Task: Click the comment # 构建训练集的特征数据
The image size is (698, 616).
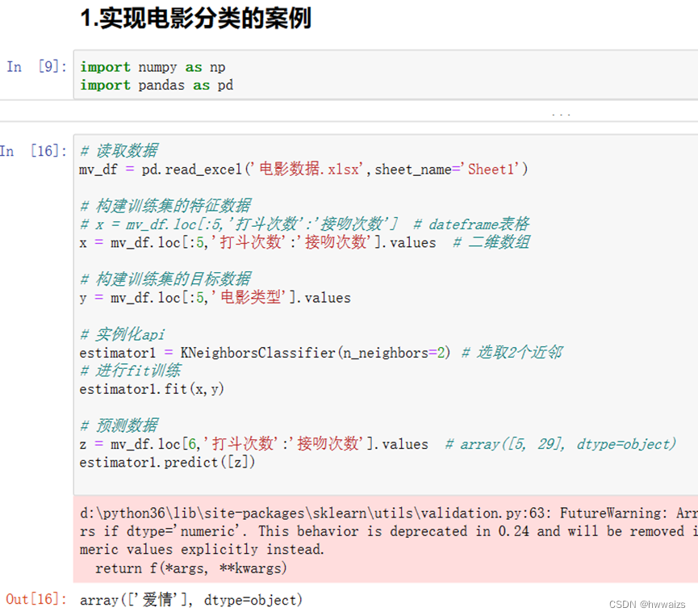Action: (x=165, y=205)
